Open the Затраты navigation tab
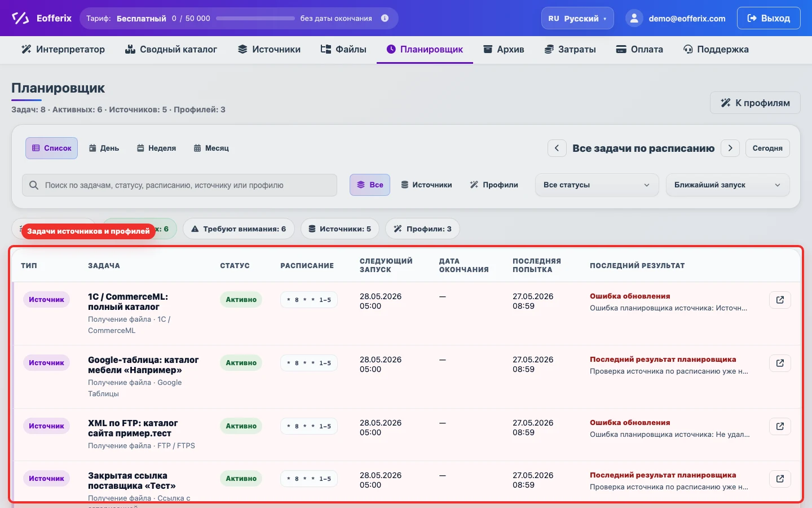812x508 pixels. coord(570,49)
